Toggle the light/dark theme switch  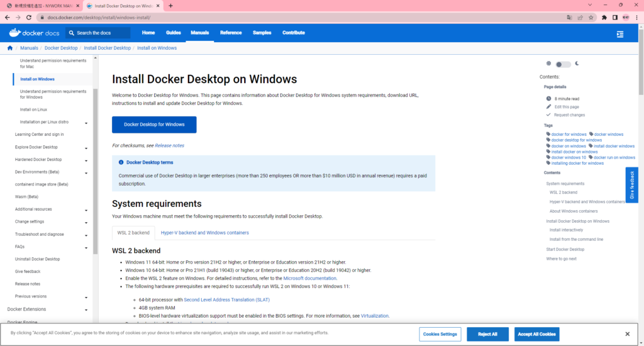[x=562, y=64]
